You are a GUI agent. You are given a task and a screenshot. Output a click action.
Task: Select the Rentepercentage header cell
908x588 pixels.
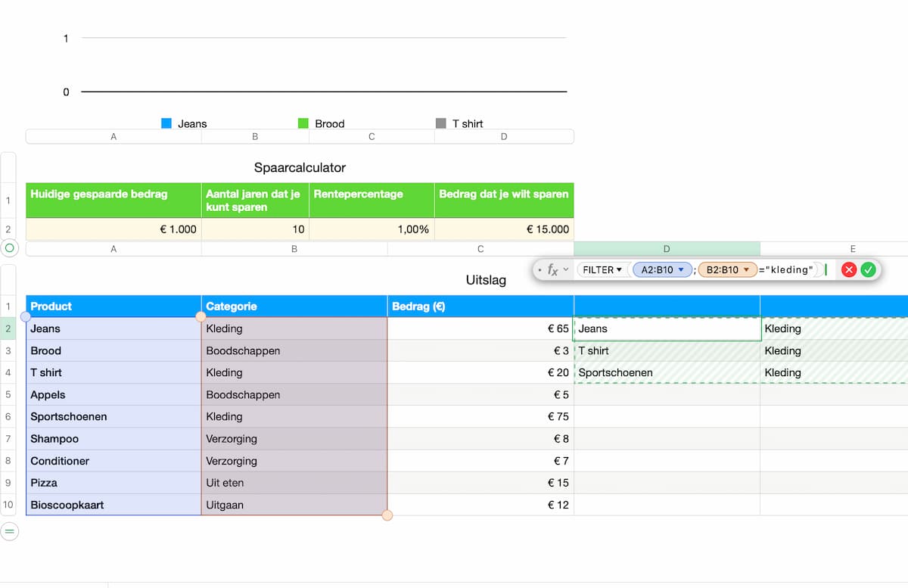tap(372, 201)
